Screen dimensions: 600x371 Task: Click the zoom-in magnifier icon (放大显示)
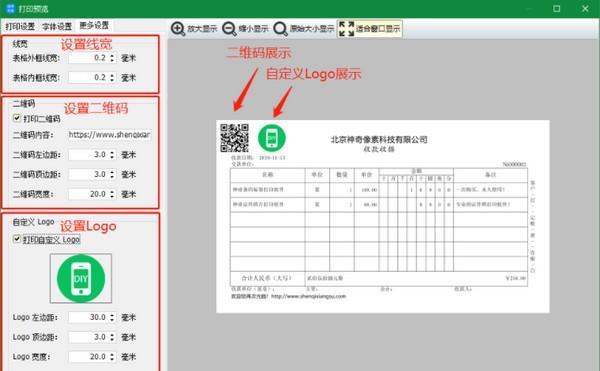point(178,29)
